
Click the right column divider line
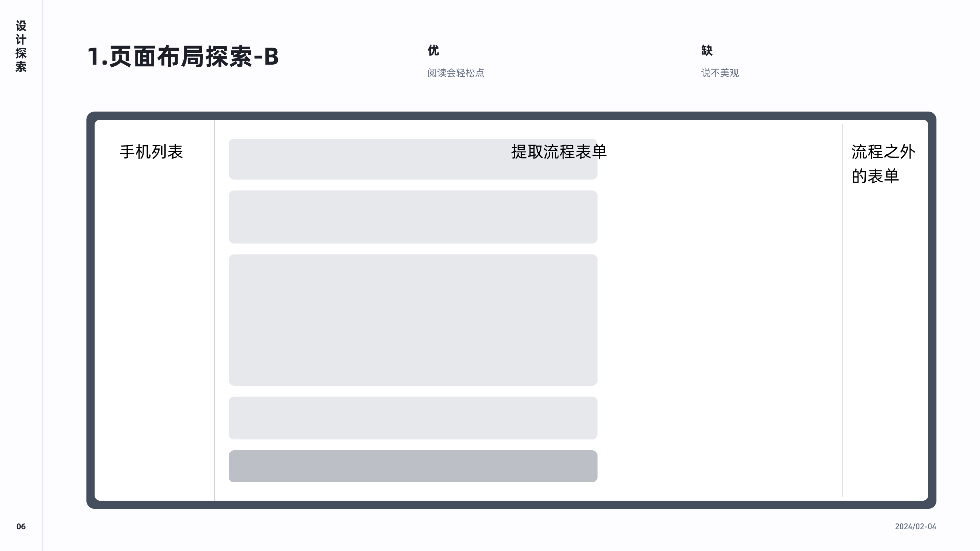click(x=841, y=304)
